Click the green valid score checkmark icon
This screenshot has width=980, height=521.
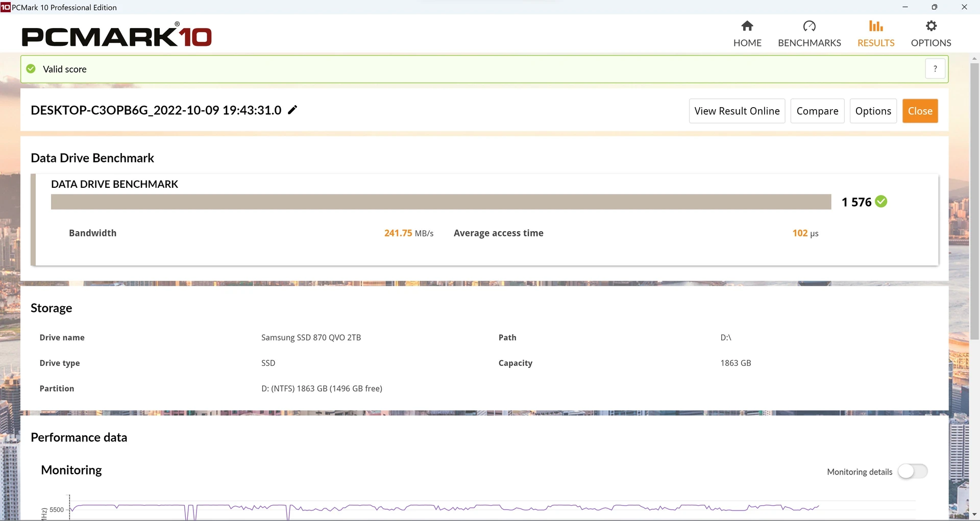[x=31, y=69]
